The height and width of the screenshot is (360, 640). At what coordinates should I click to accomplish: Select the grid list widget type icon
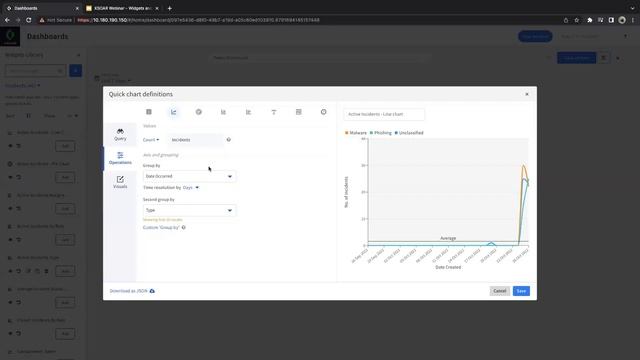click(x=299, y=112)
